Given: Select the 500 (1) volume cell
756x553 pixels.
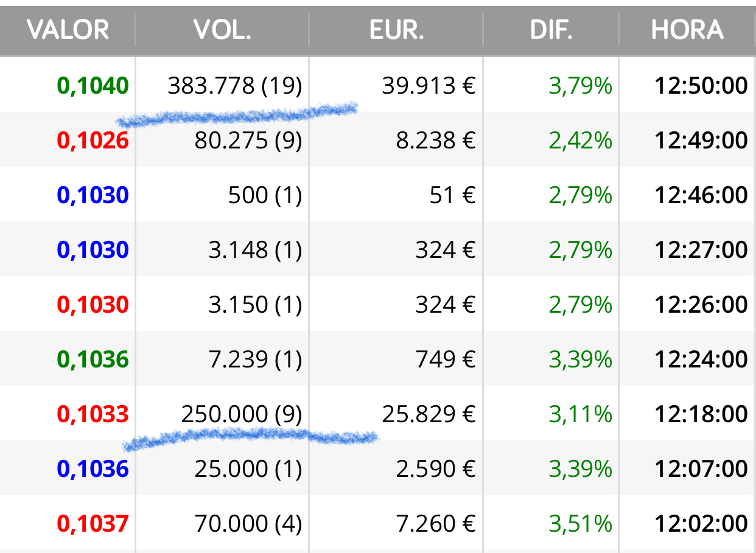Looking at the screenshot, I should (265, 195).
